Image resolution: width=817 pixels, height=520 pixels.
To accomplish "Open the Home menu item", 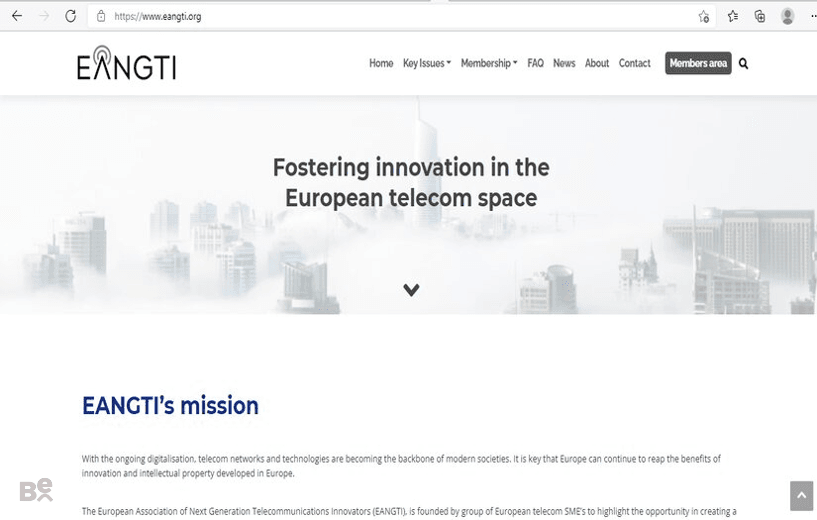I will coord(381,63).
